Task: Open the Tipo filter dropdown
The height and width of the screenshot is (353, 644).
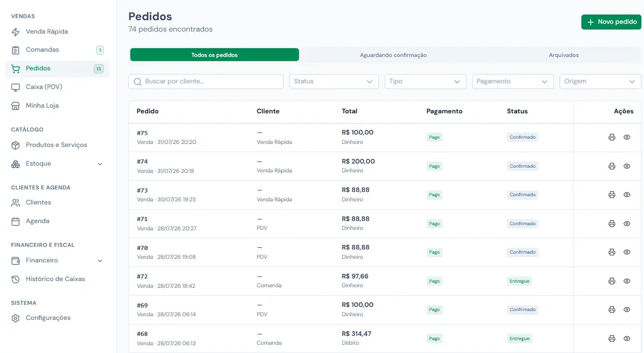Action: pyautogui.click(x=426, y=81)
